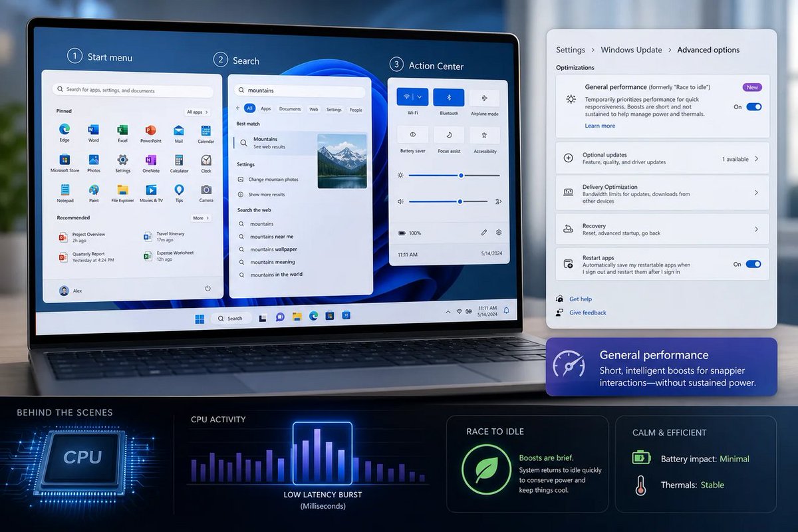Open the Recovery row chevron
The height and width of the screenshot is (532, 798).
[757, 229]
